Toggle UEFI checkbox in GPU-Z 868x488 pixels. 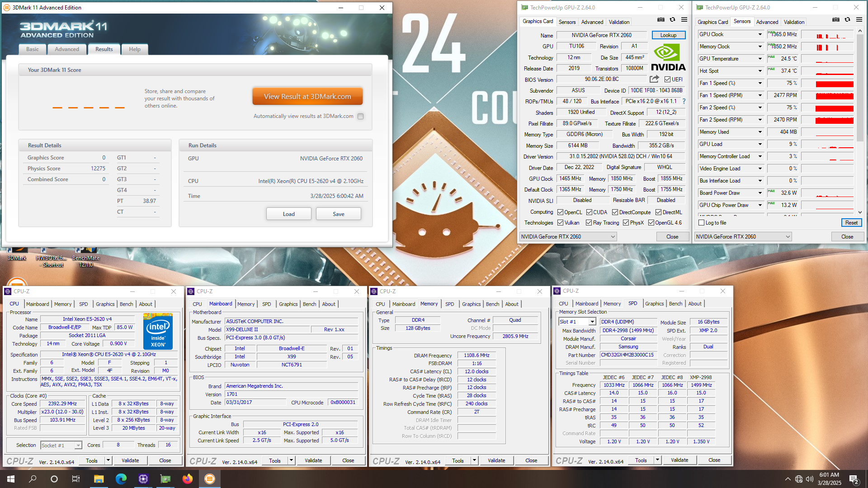click(667, 80)
